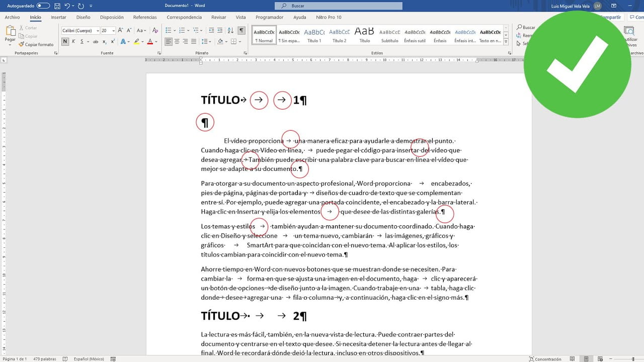Click the clear formatting icon

(x=154, y=31)
